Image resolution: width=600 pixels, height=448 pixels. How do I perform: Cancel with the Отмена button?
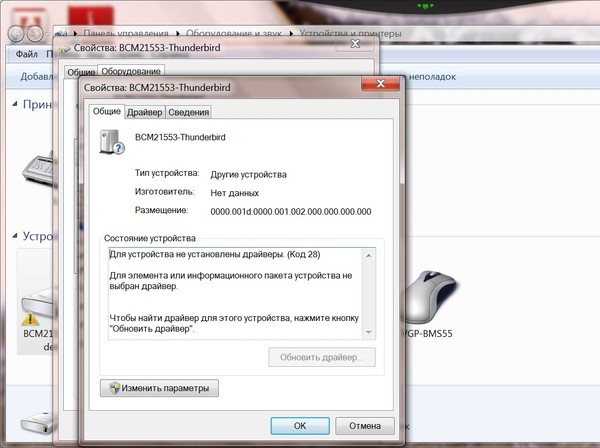(x=365, y=426)
